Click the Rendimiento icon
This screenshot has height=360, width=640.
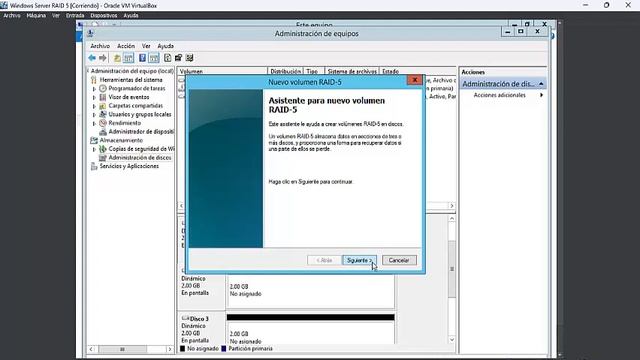tap(103, 123)
